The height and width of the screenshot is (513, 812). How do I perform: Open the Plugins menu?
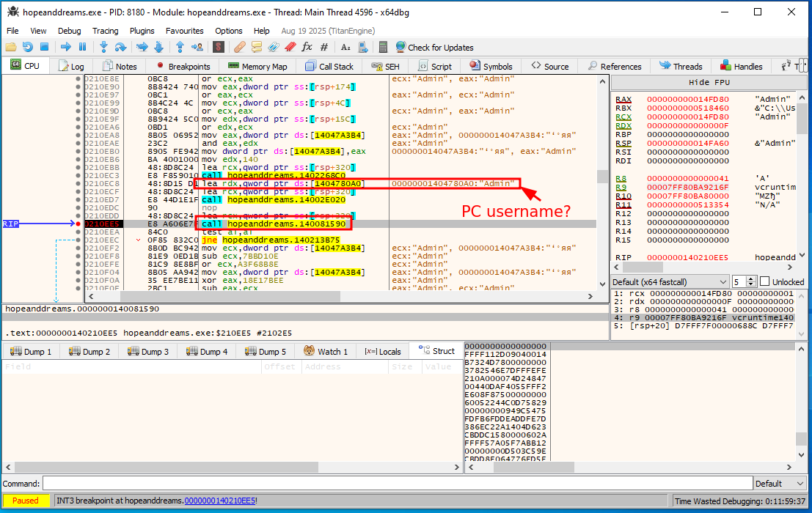click(142, 31)
